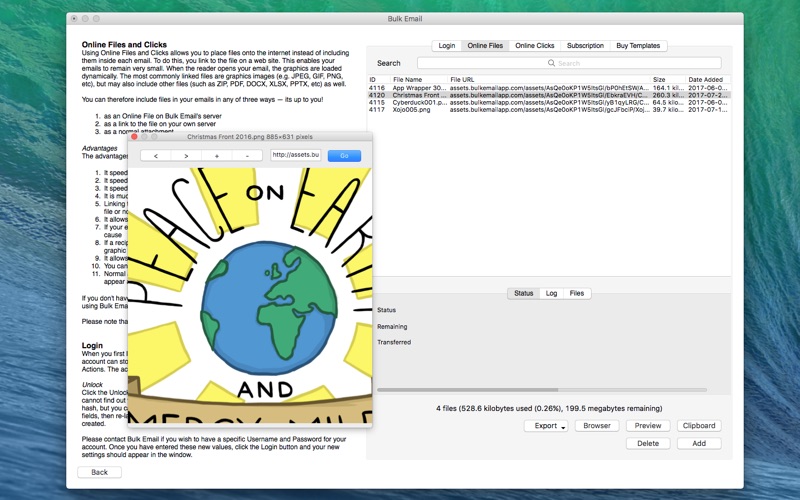Image resolution: width=800 pixels, height=500 pixels.
Task: Click the 64.5 kilobytes size cell
Action: (668, 102)
